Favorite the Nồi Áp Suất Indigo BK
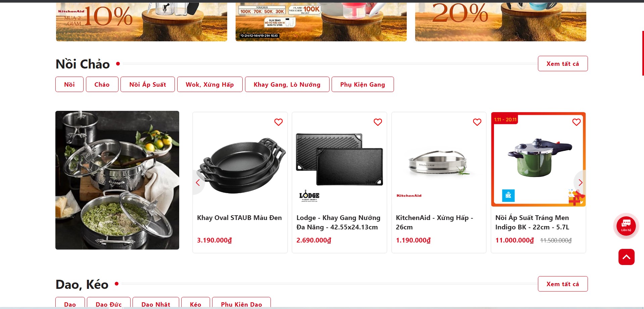 (x=576, y=122)
